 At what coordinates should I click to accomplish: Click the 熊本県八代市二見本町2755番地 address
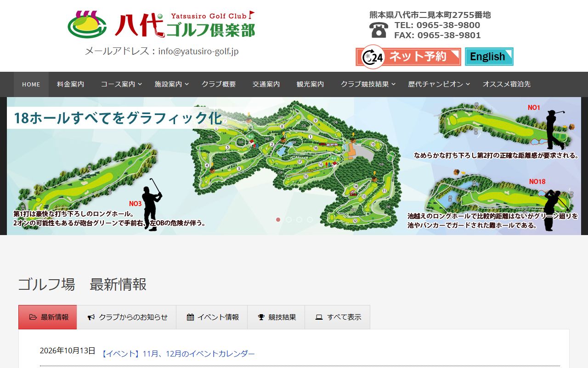[430, 15]
